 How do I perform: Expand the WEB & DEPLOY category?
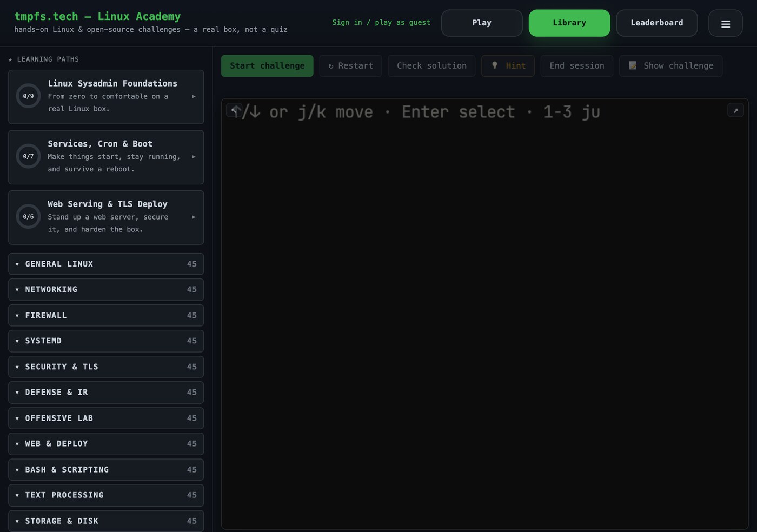pyautogui.click(x=106, y=444)
